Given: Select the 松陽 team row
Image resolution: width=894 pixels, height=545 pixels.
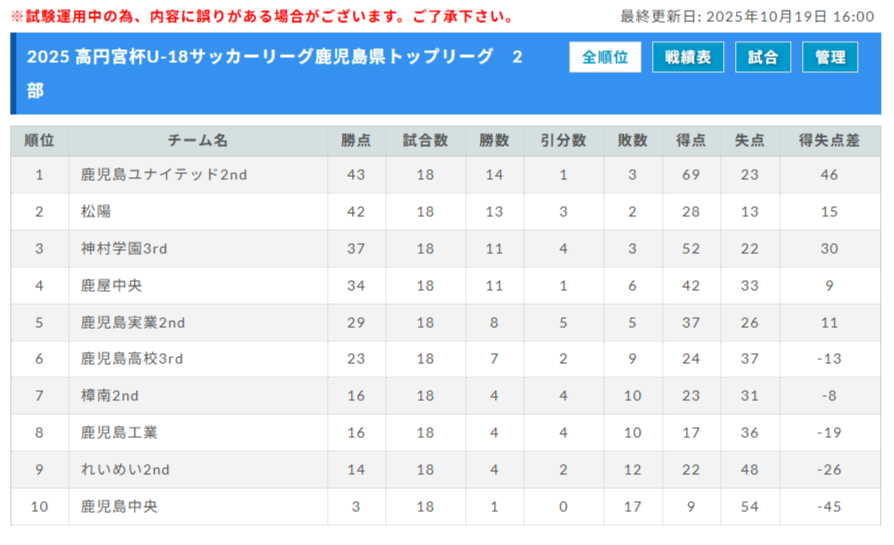Looking at the screenshot, I should (x=97, y=212).
